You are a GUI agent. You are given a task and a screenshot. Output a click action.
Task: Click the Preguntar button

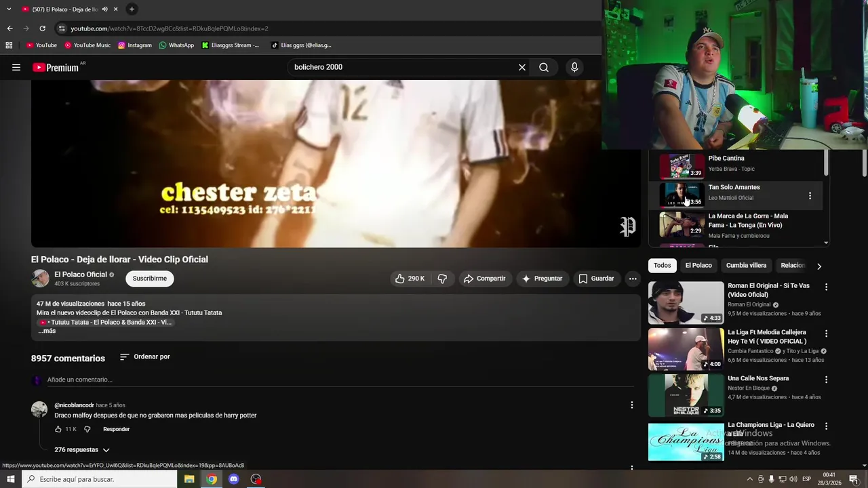coord(542,279)
